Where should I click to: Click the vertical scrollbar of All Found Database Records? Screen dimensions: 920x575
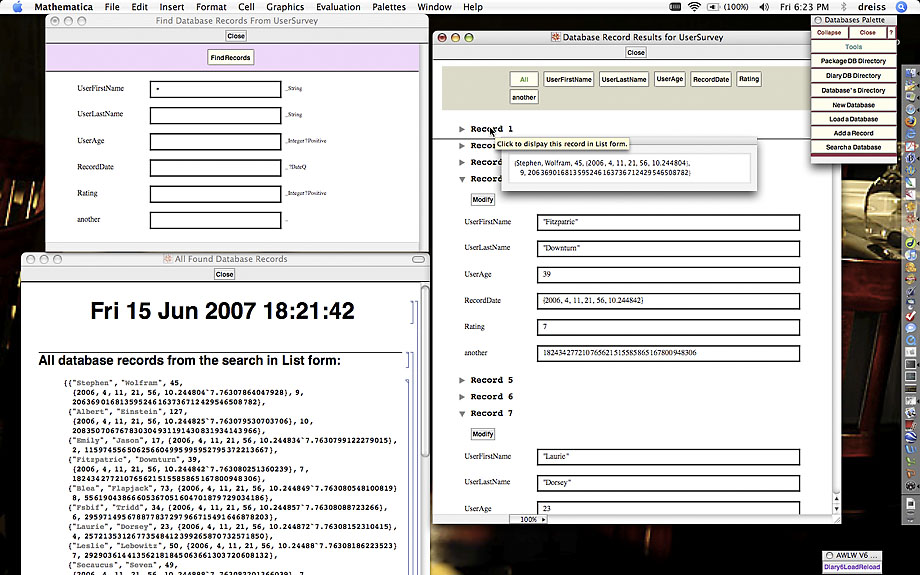(424, 420)
